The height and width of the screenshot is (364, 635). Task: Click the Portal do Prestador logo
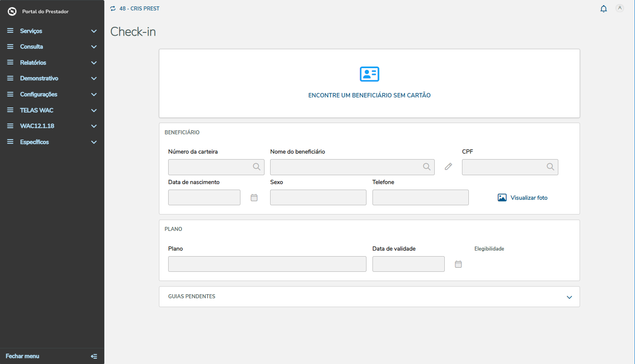point(12,12)
